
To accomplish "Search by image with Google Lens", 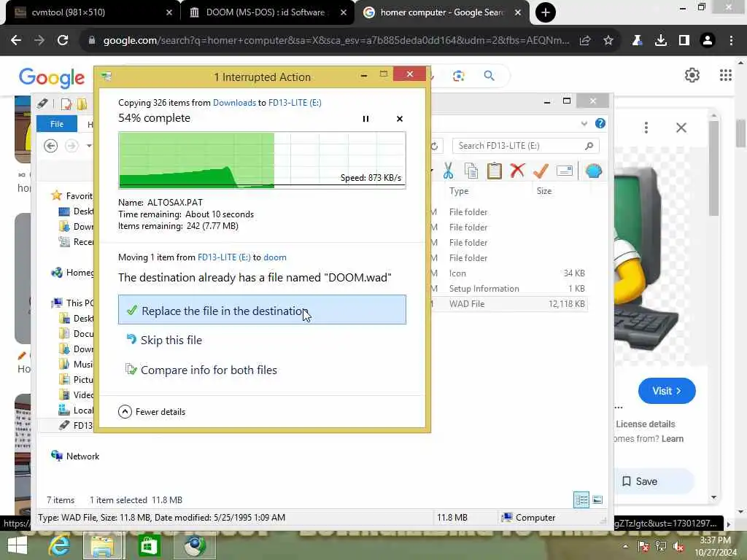I will pyautogui.click(x=458, y=76).
